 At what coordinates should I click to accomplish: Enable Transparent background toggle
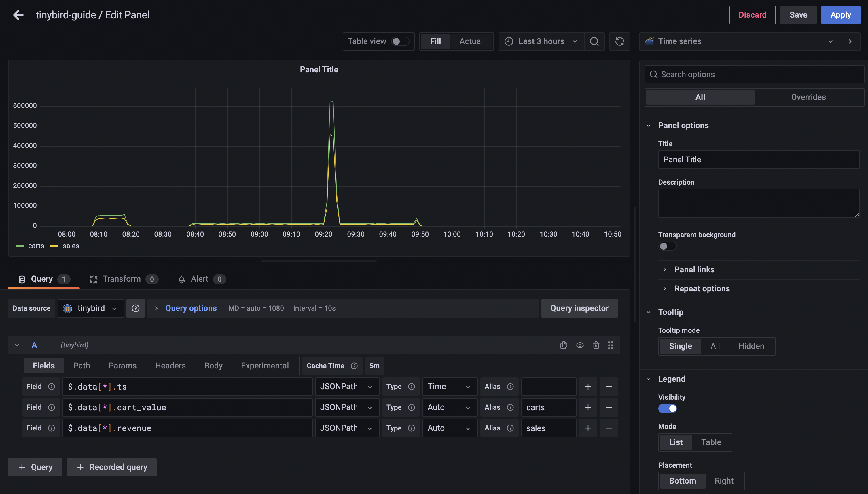667,246
